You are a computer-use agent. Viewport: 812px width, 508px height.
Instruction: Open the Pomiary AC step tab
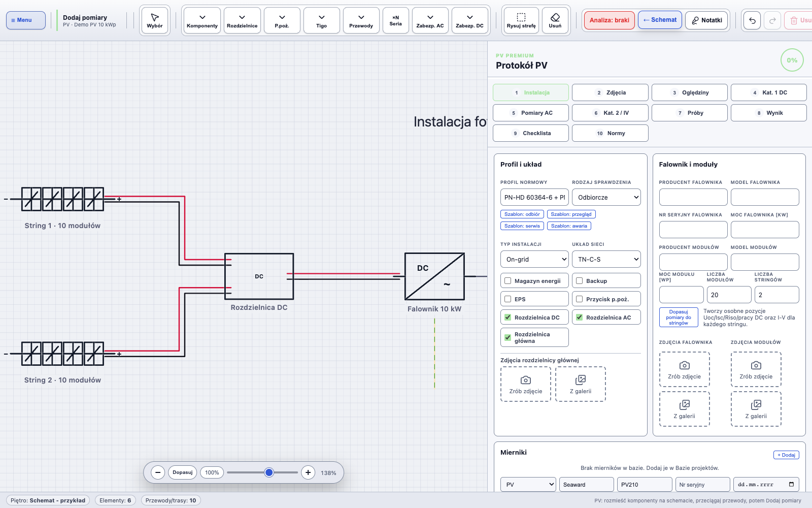click(x=531, y=113)
